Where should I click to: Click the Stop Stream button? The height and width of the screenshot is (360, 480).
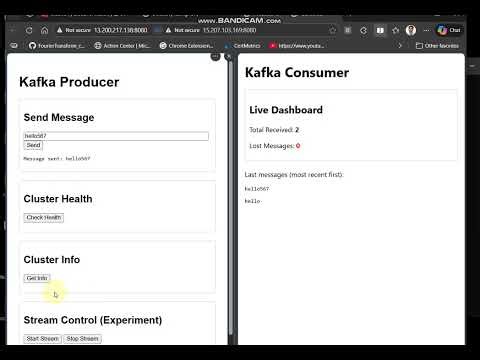point(82,339)
